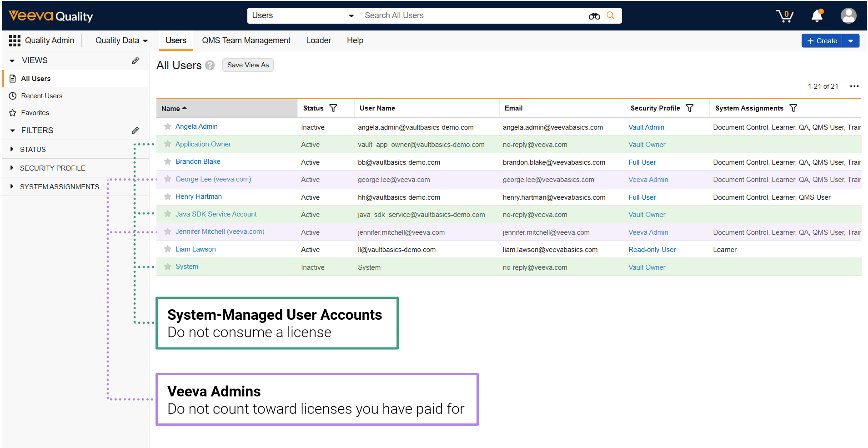The width and height of the screenshot is (868, 448).
Task: Expand the SECURITY PROFILE filter section
Action: pyautogui.click(x=11, y=168)
